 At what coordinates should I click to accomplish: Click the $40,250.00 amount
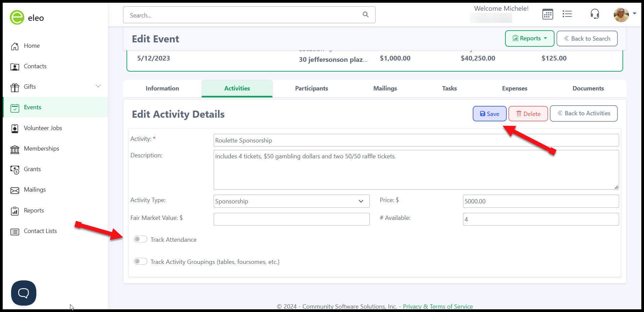[x=478, y=58]
